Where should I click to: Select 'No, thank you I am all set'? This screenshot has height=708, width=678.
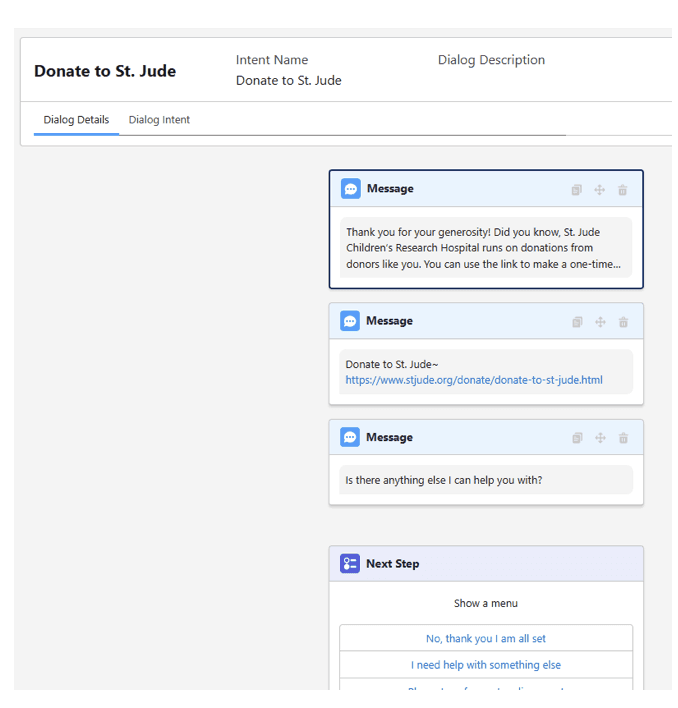coord(486,638)
